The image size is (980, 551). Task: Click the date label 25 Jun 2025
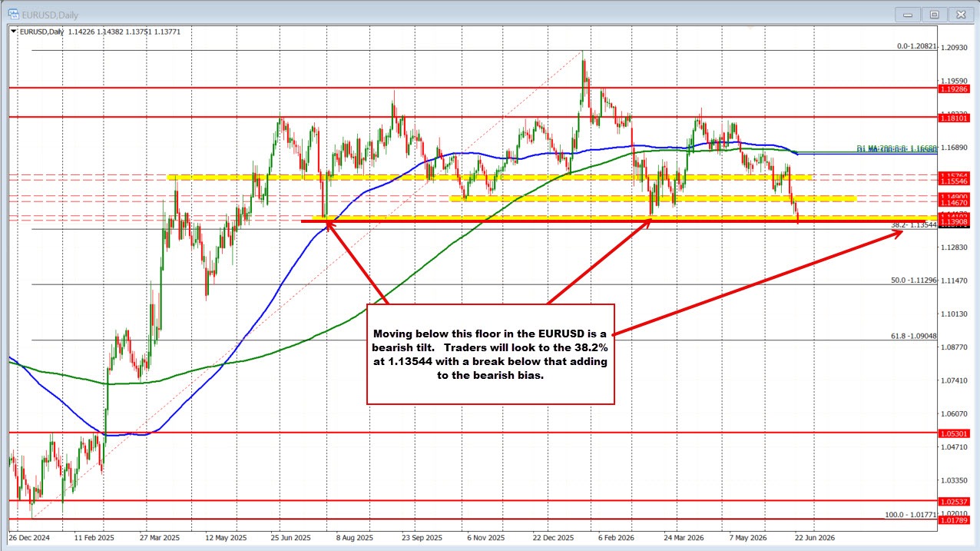292,538
